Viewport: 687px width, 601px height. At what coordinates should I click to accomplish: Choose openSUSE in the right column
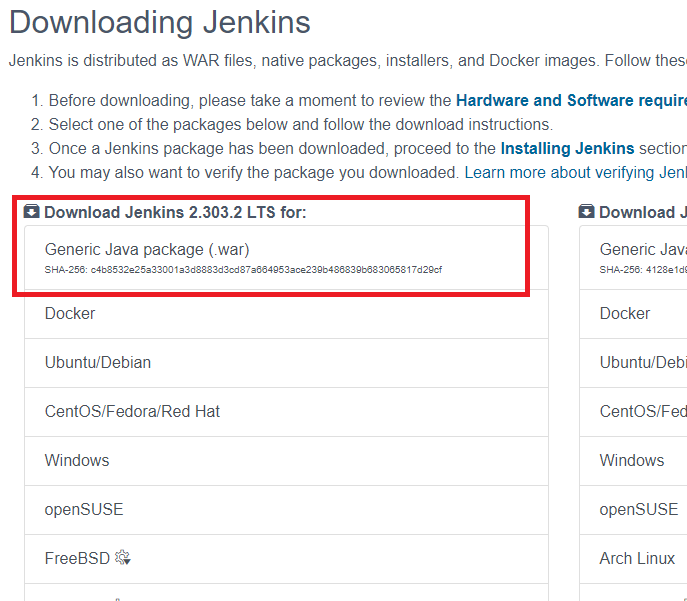point(634,510)
